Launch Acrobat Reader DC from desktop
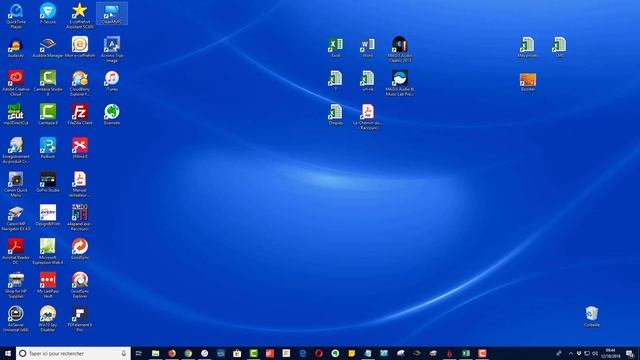Image resolution: width=640 pixels, height=360 pixels. [16, 251]
